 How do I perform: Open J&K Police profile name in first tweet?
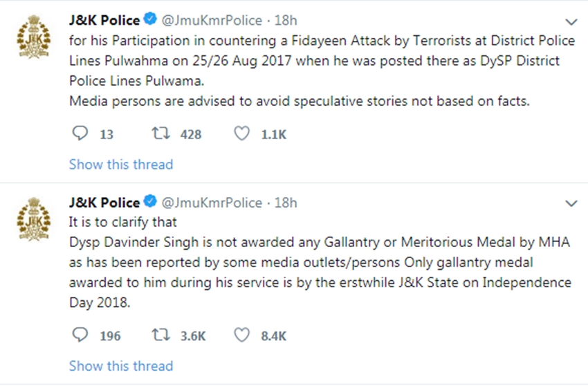point(104,20)
